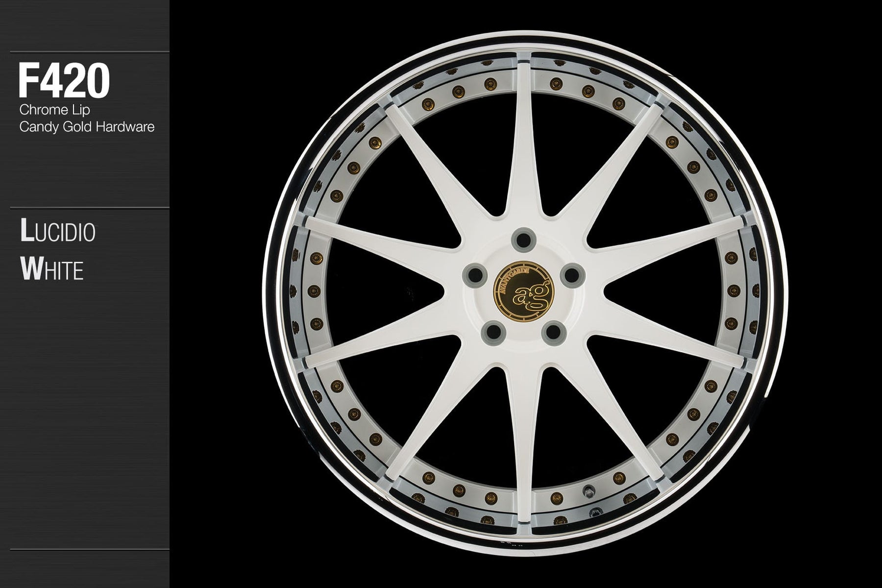Click the White color name label
Image resolution: width=882 pixels, height=588 pixels.
pos(52,269)
